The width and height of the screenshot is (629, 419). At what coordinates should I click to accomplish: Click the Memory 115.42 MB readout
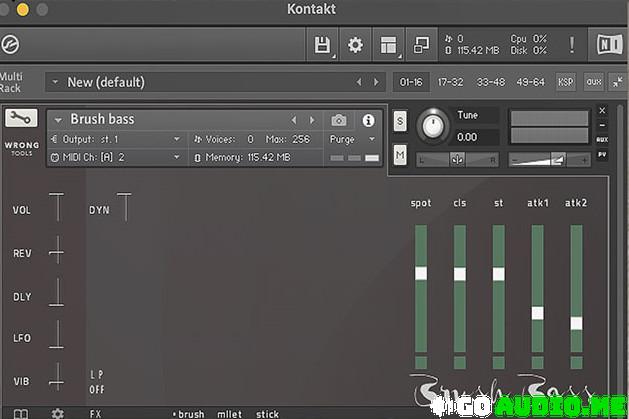click(242, 157)
